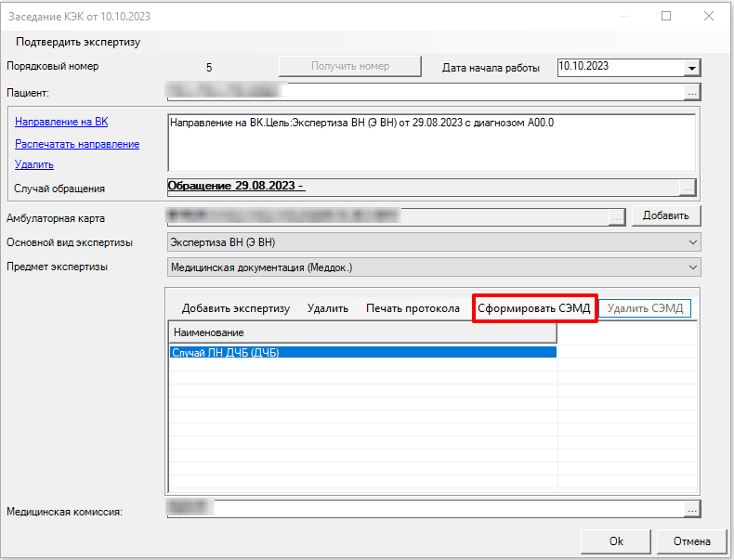The image size is (734, 560).
Task: Click the Распечатать направление link
Action: point(77,144)
